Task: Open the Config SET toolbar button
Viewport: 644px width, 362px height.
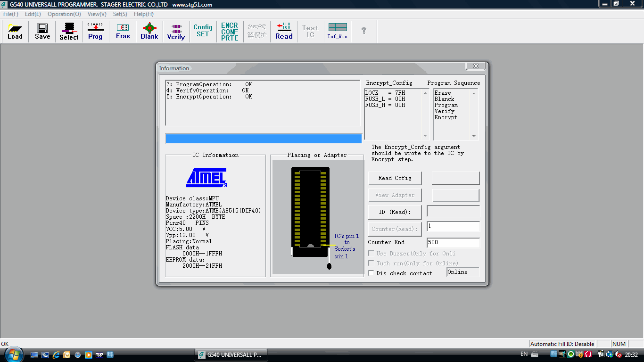Action: (x=203, y=31)
